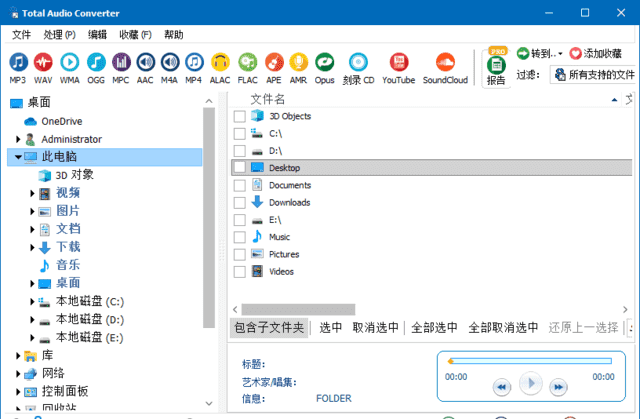This screenshot has width=640, height=419.
Task: Click the 选中 button
Action: tap(331, 328)
